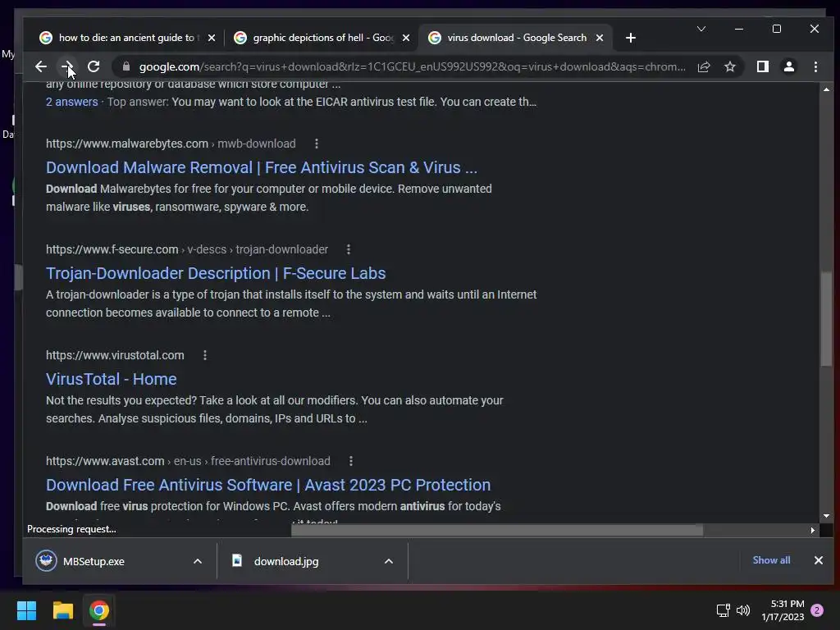
Task: Open the downloaded MBSetup.exe file
Action: pyautogui.click(x=94, y=561)
